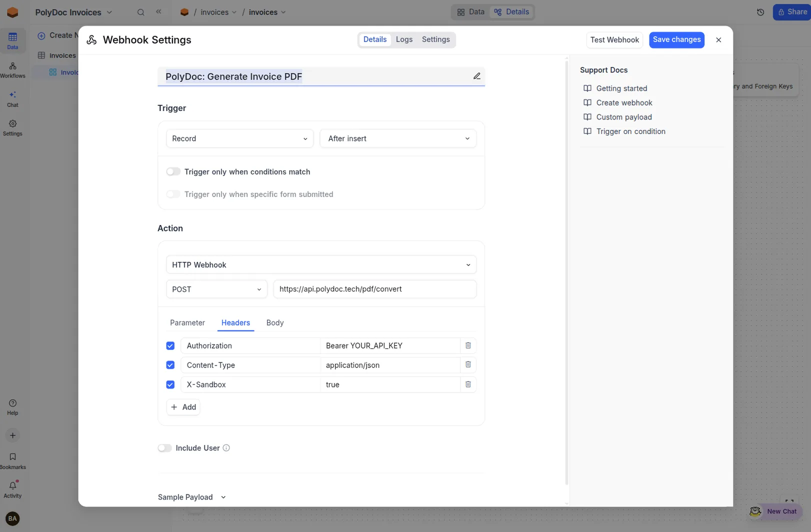Click the Include User info icon
The height and width of the screenshot is (532, 811).
[x=226, y=448]
